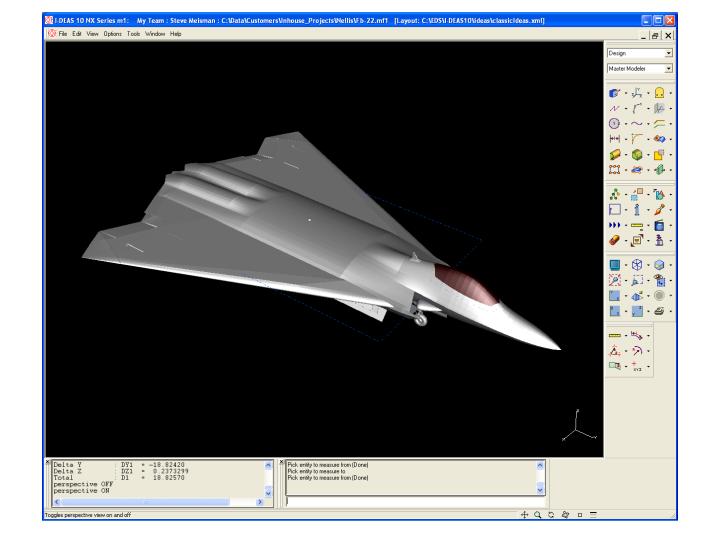The image size is (720, 540).
Task: Open the green History Tree icon
Action: pos(614,194)
